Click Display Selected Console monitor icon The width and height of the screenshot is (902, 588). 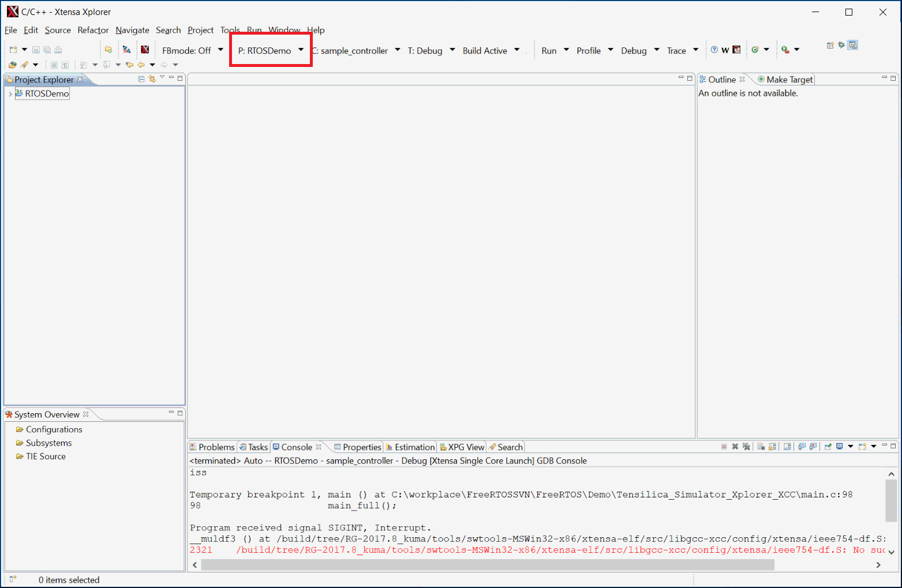click(x=840, y=447)
